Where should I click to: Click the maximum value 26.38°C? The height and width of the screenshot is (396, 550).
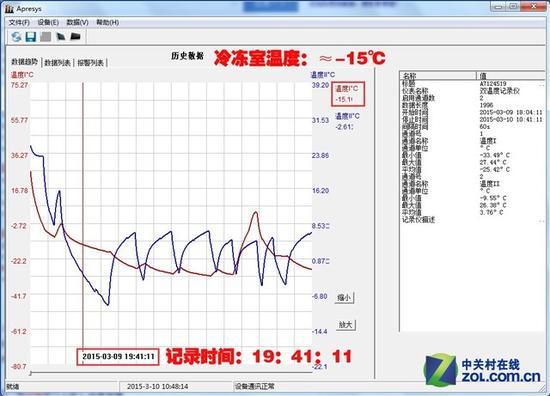pyautogui.click(x=493, y=205)
